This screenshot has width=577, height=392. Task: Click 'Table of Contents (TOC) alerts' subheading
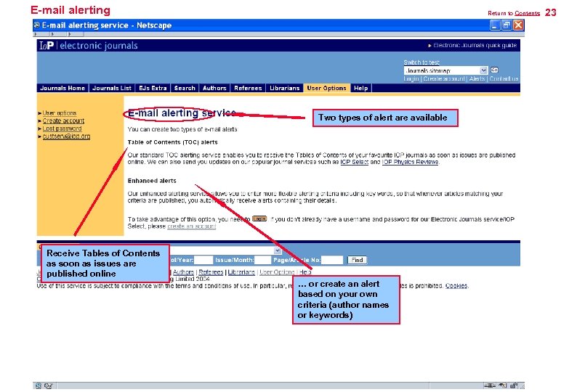[172, 142]
